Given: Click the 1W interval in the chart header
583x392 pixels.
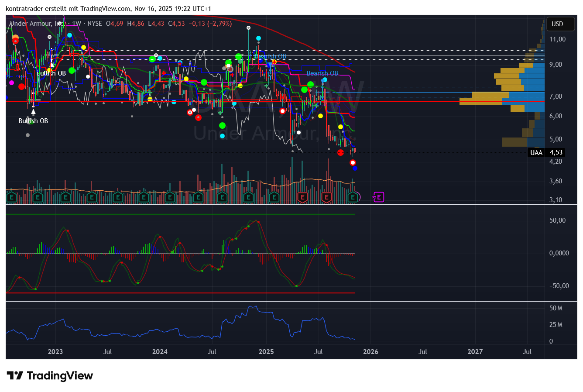Looking at the screenshot, I should pos(76,24).
